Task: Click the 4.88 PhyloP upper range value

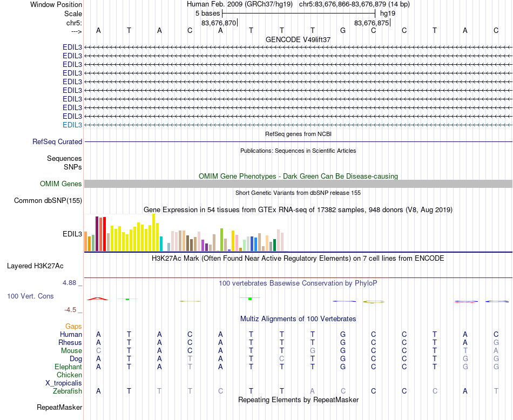Action: 69,283
